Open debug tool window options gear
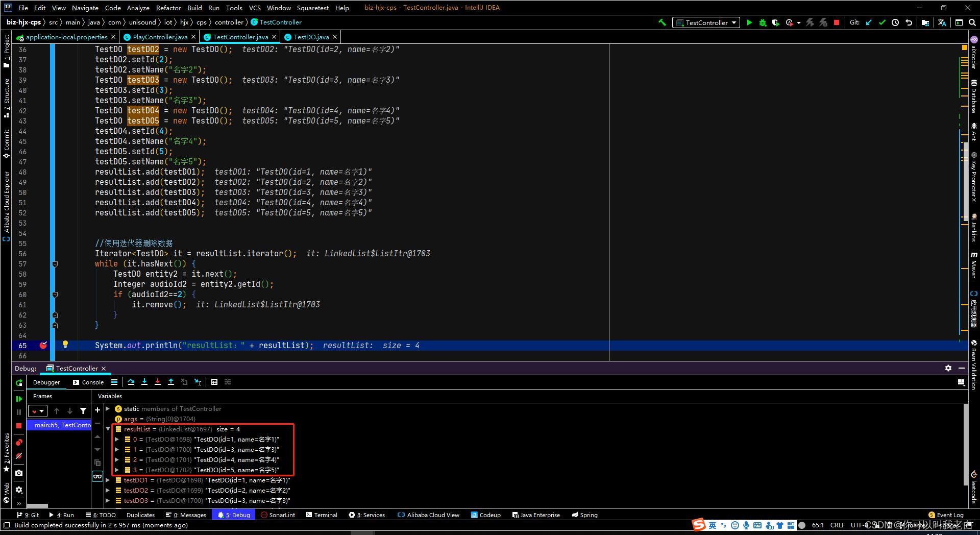This screenshot has width=980, height=535. [x=948, y=368]
